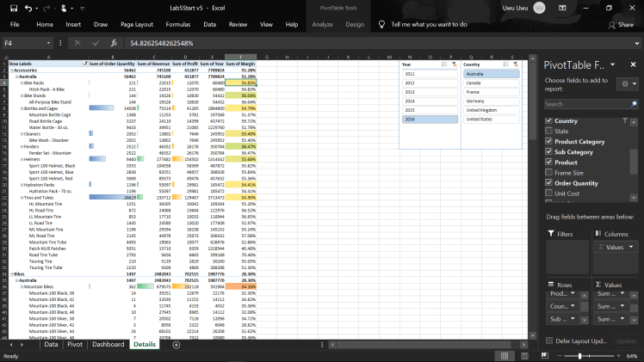Enable multi-select on the Country slicer
This screenshot has width=644, height=362.
click(505, 64)
